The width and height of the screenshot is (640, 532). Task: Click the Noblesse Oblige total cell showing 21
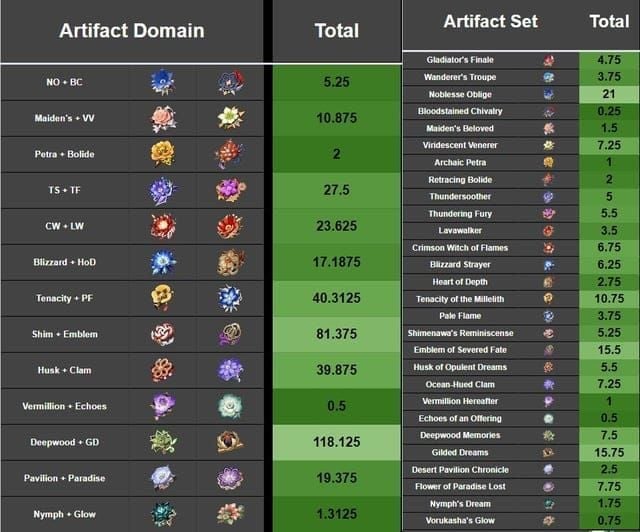[x=609, y=94]
